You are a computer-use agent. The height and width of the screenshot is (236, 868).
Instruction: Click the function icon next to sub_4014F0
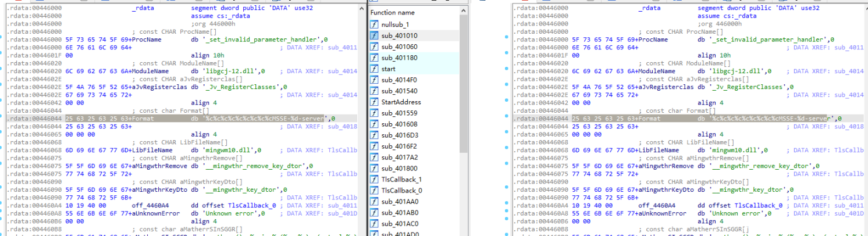[374, 80]
